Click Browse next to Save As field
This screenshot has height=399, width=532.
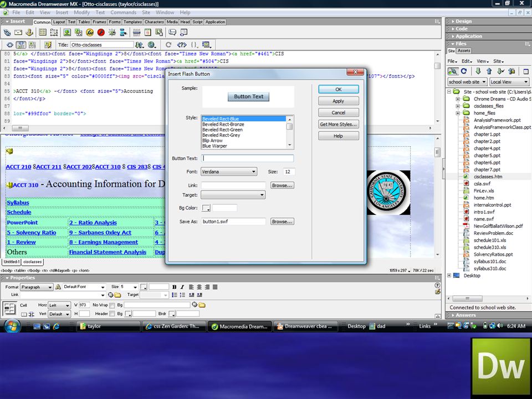tap(282, 222)
